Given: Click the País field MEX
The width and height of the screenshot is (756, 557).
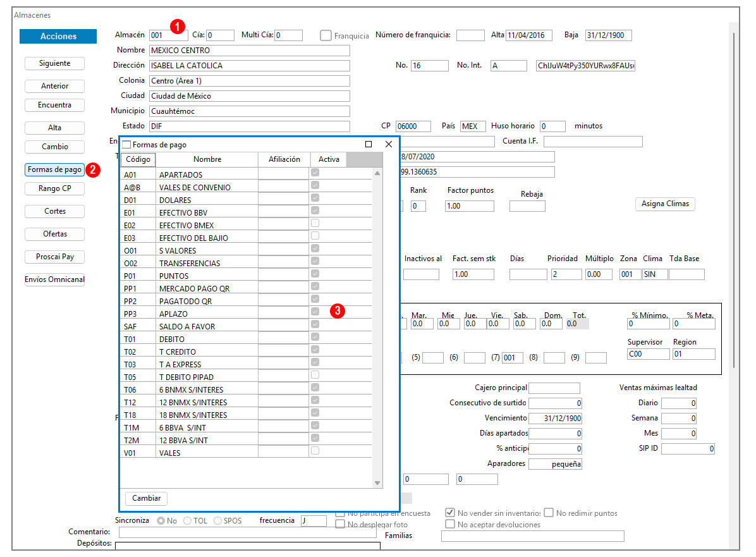Looking at the screenshot, I should point(473,126).
